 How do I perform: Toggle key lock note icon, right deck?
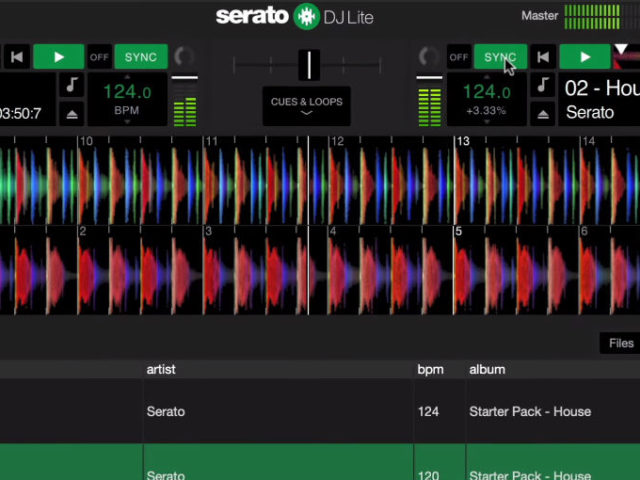542,85
